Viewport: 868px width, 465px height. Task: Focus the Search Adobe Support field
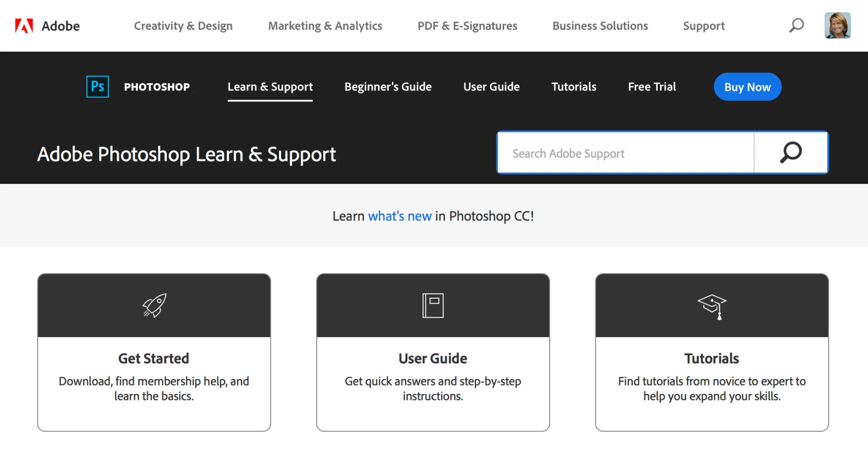pos(626,153)
